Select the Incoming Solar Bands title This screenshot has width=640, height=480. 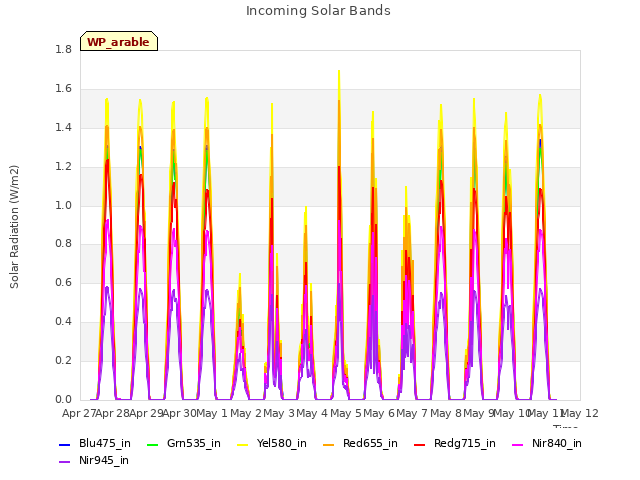click(x=318, y=11)
